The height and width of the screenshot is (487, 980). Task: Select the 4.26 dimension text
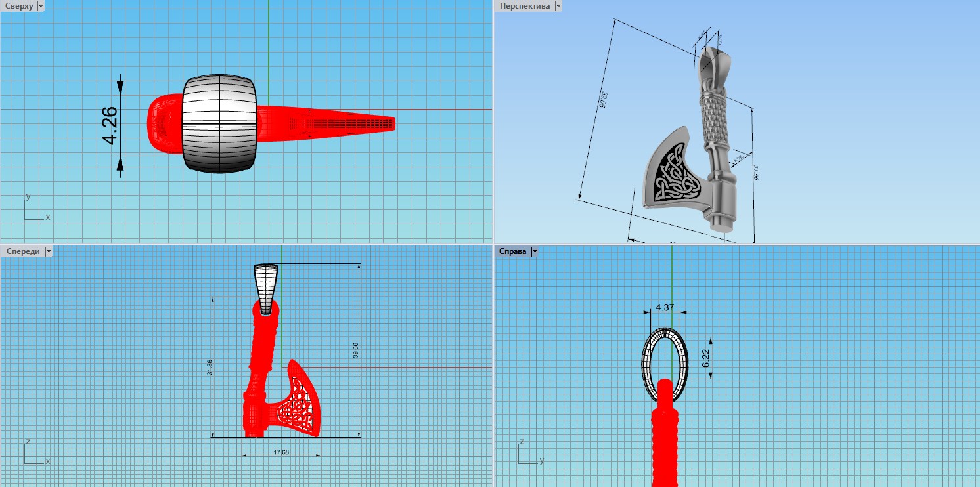point(110,125)
